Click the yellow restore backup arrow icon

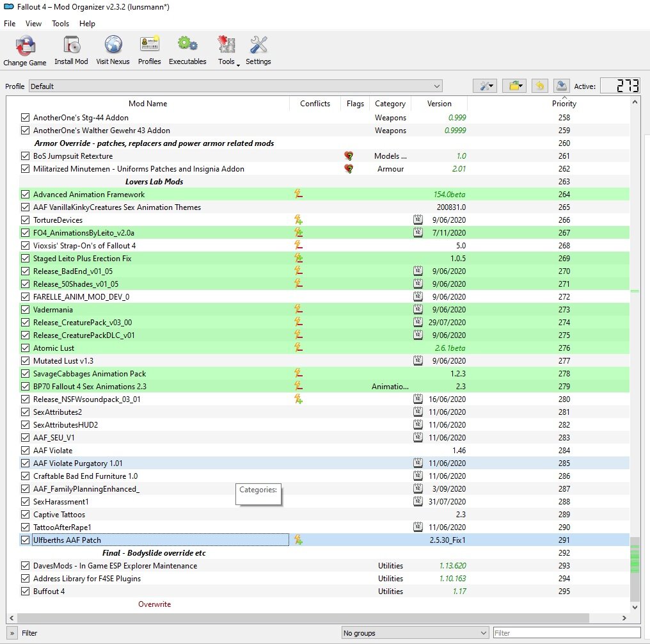[539, 86]
